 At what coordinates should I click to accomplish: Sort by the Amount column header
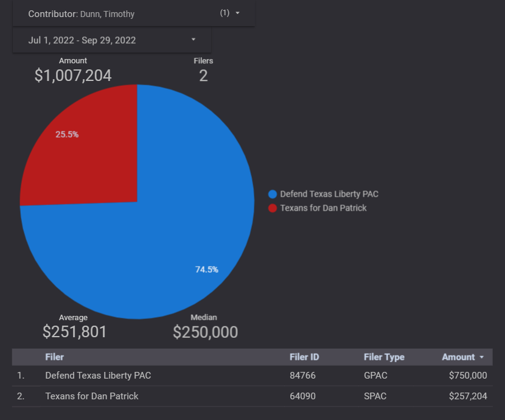(x=462, y=357)
